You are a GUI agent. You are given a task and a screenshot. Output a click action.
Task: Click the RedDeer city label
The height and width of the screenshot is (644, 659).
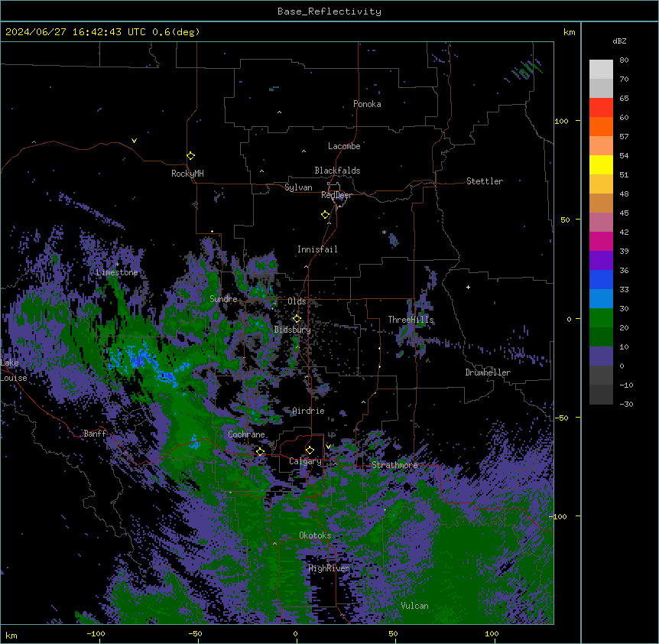click(336, 195)
